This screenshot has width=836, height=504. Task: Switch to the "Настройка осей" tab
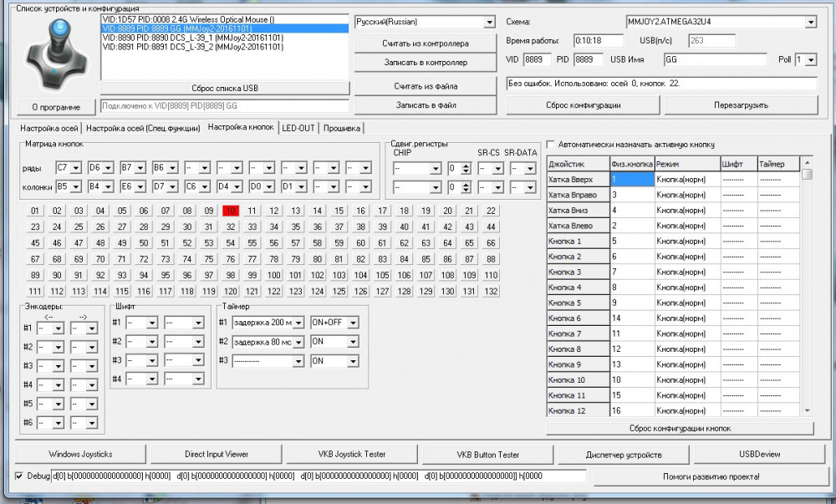pyautogui.click(x=49, y=128)
